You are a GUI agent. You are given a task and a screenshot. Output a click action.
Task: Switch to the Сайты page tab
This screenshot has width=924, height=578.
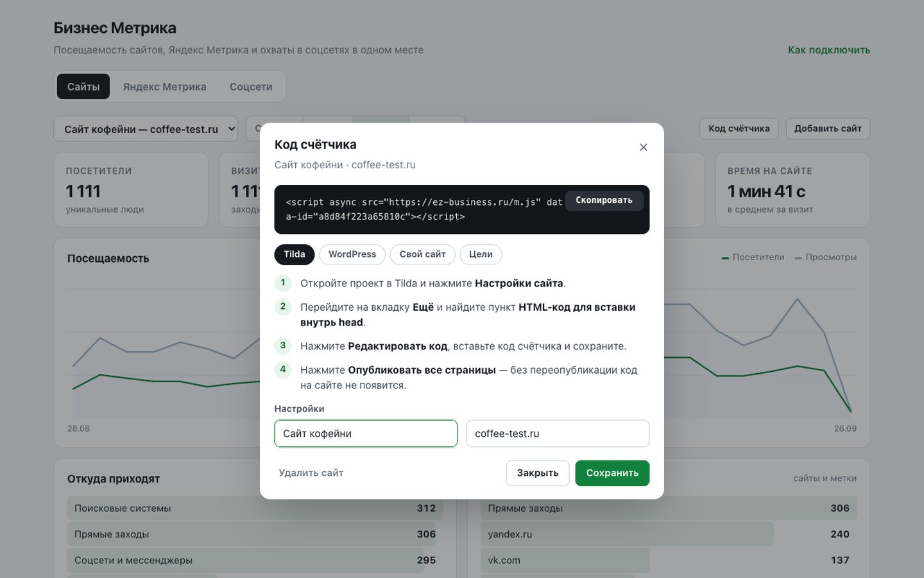tap(83, 87)
